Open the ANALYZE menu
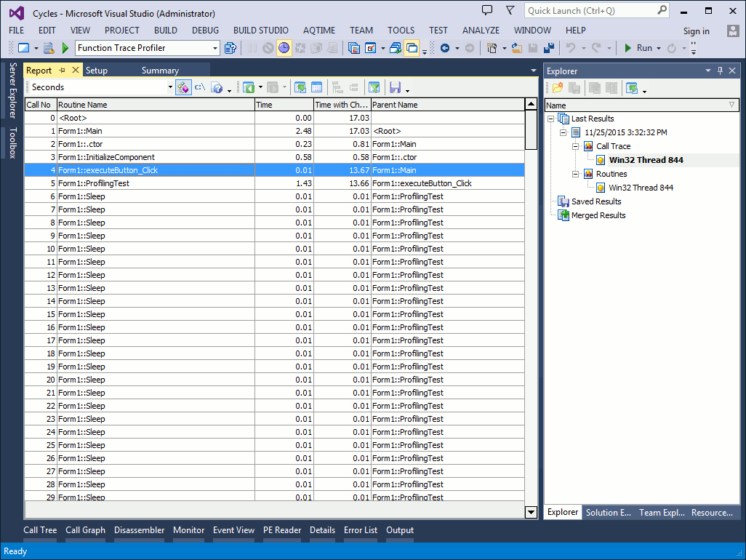 tap(481, 31)
